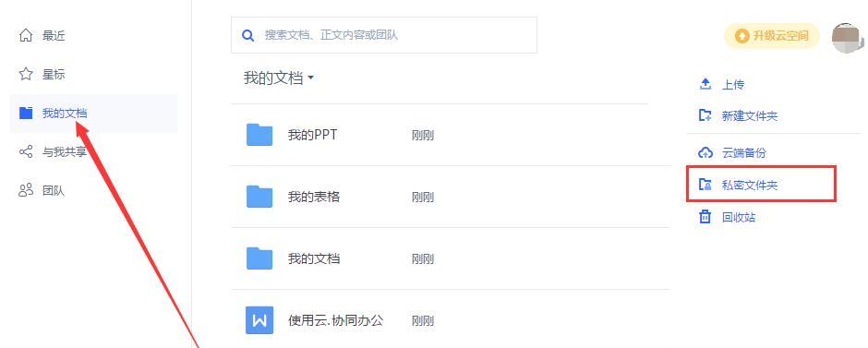Click the 与我共享 share icon
The width and height of the screenshot is (868, 348).
[26, 151]
